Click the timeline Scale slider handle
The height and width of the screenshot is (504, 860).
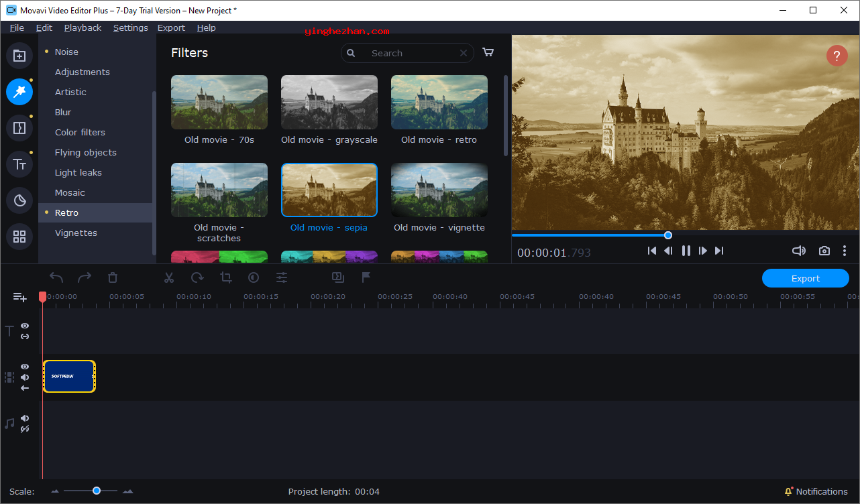tap(97, 491)
